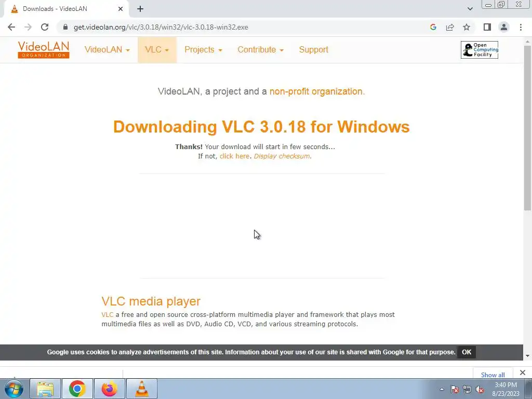Expand the VideoLAN menu

(x=107, y=49)
